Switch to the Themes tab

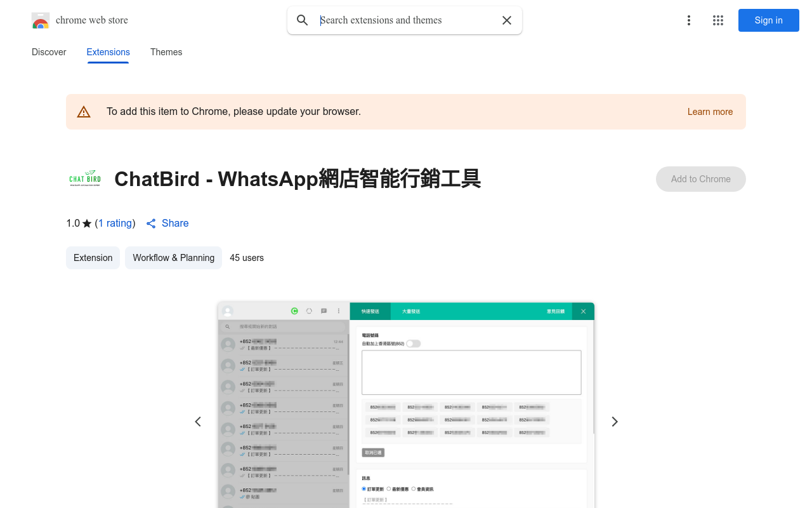[x=166, y=52]
